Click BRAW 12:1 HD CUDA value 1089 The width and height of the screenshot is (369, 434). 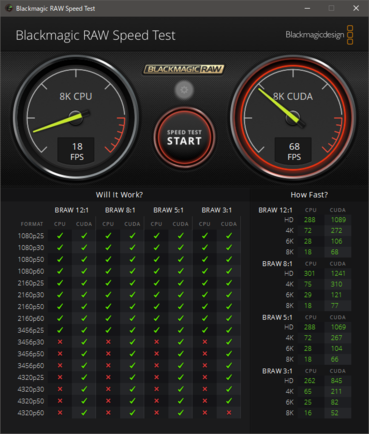(338, 220)
